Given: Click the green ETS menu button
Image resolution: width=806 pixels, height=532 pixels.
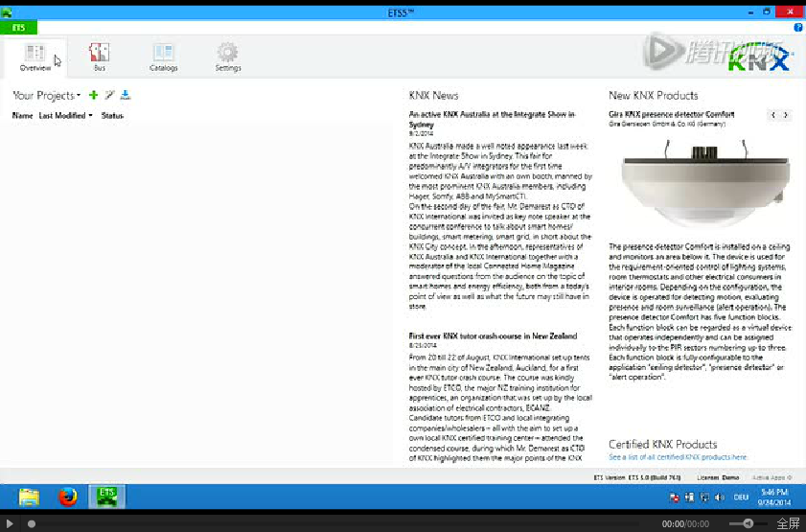Looking at the screenshot, I should pos(19,28).
